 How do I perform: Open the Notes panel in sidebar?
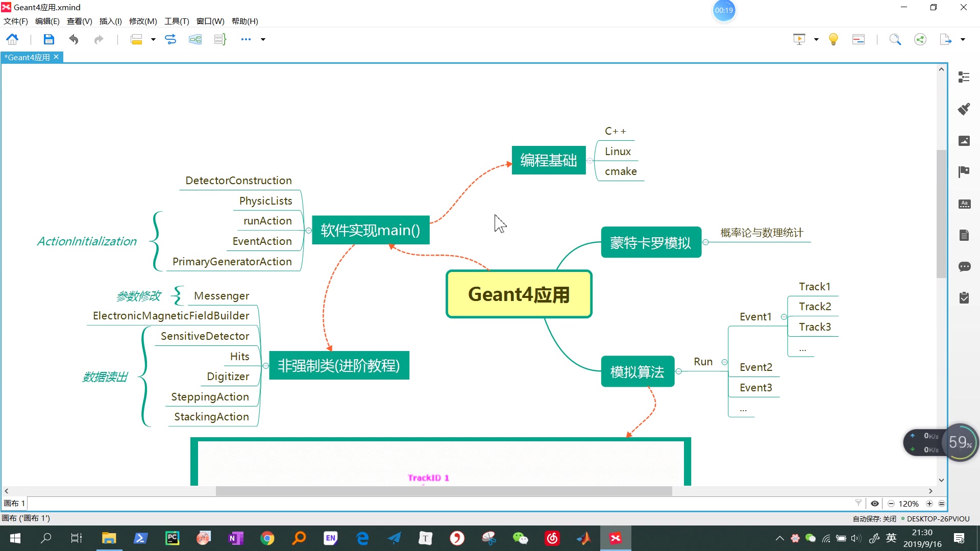tap(964, 235)
